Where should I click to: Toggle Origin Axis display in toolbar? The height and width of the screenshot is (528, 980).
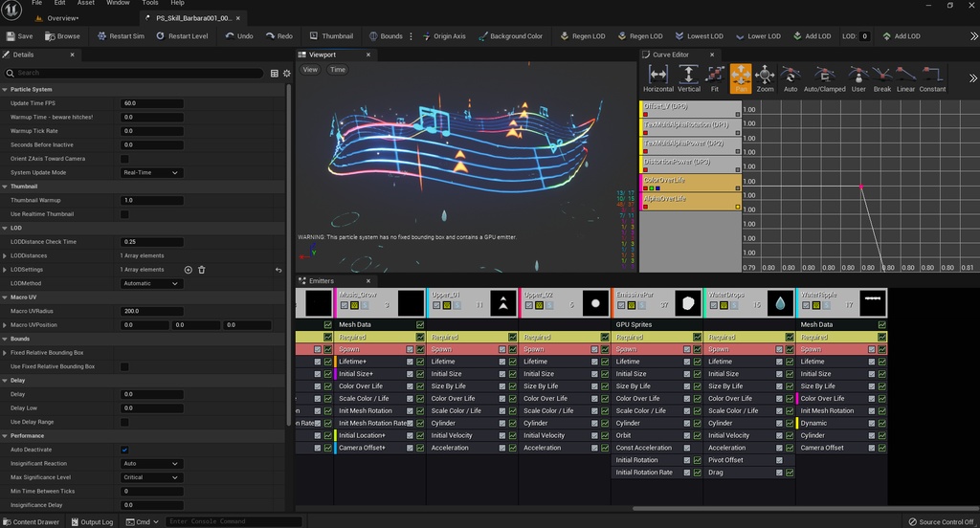[442, 36]
